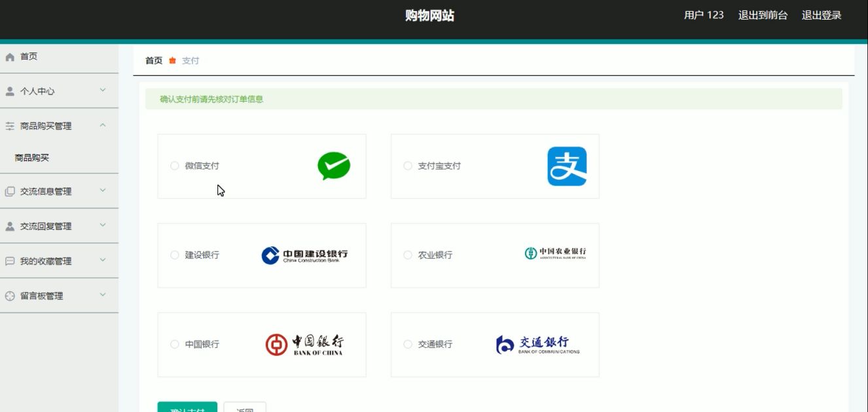Screen dimensions: 868x412
Task: Click the home icon beside 首页 in sidebar
Action: click(10, 57)
